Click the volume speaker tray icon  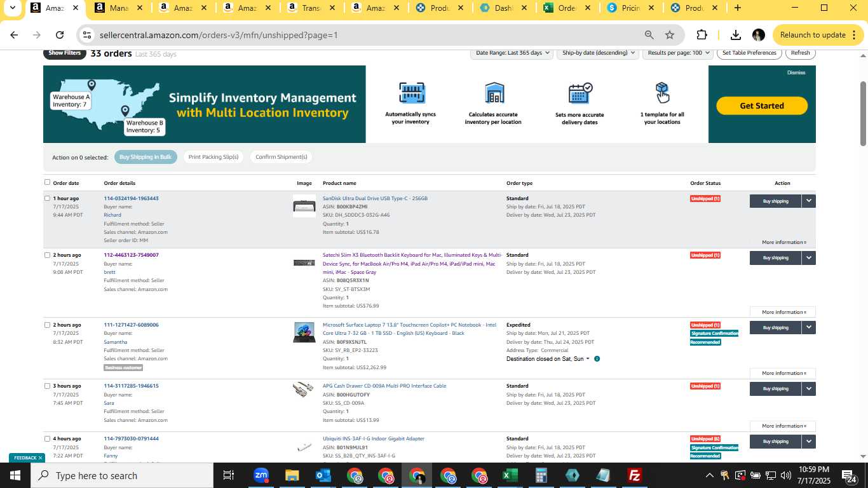click(785, 475)
